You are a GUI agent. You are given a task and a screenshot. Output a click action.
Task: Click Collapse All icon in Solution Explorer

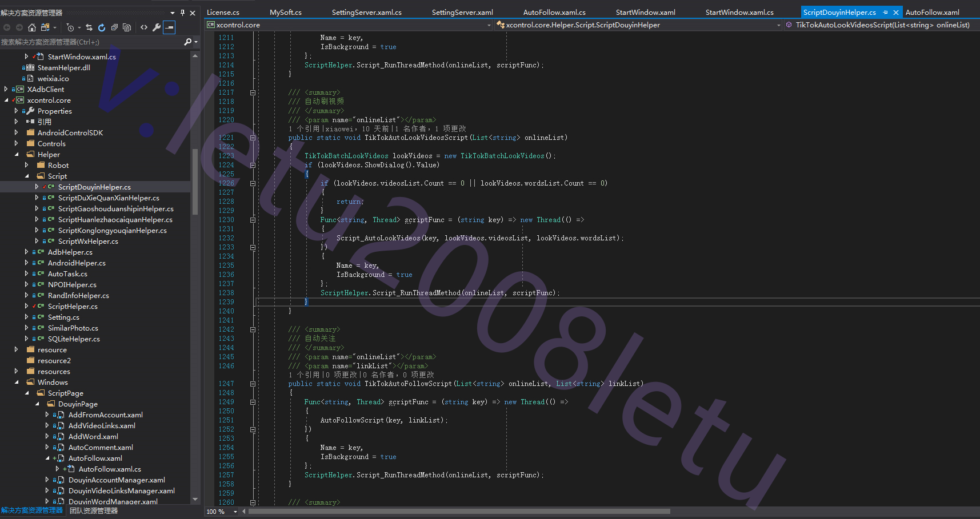click(114, 27)
